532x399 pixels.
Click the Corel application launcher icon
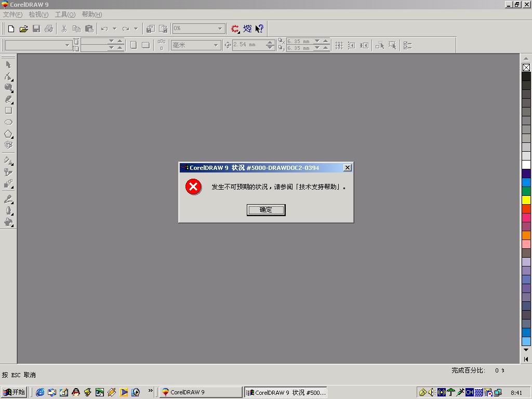[x=235, y=29]
